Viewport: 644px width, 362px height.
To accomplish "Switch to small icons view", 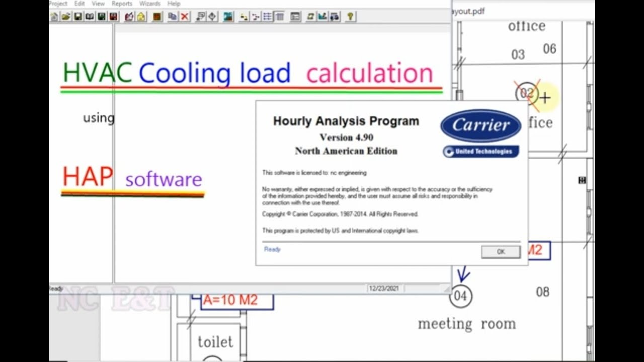I will 256,17.
